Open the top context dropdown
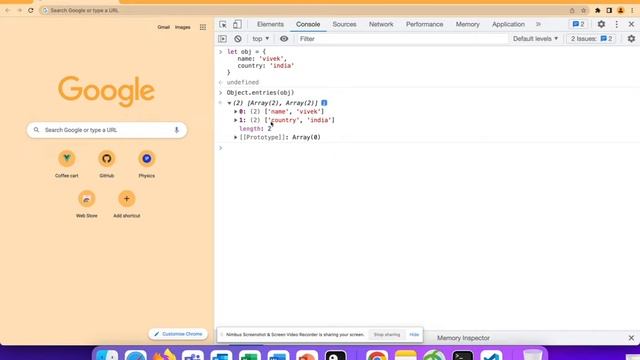 (x=260, y=39)
